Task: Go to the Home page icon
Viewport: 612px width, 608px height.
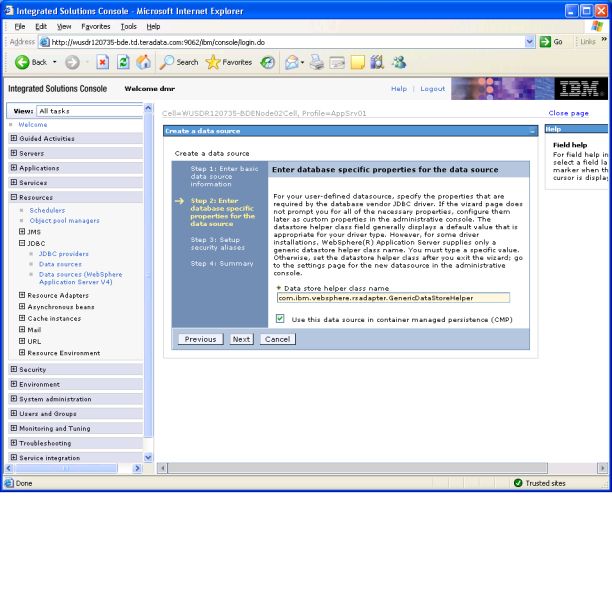Action: tap(143, 62)
